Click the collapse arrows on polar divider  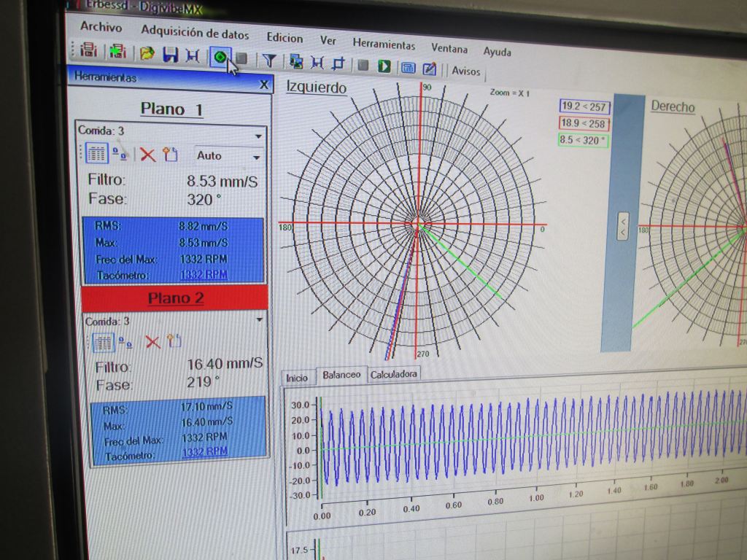623,227
